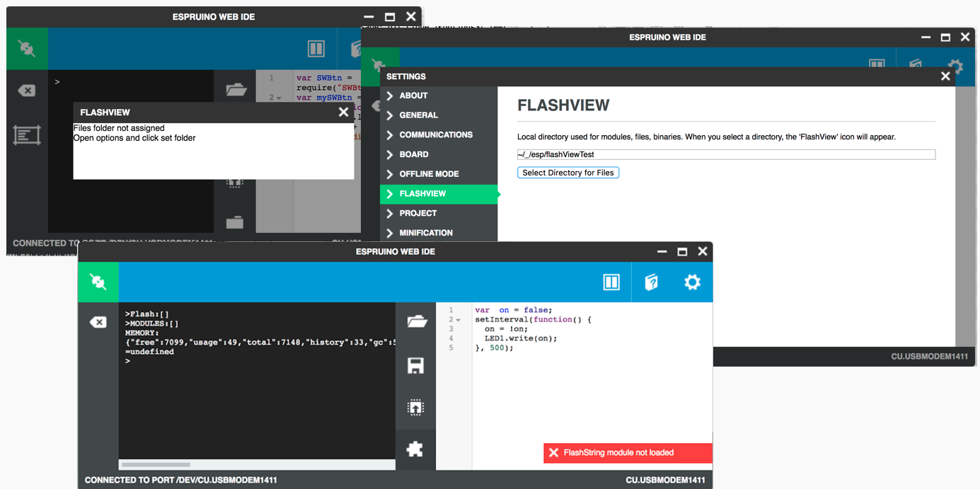Click the terminal line showing >MODULES:[]
Image resolution: width=980 pixels, height=489 pixels.
(x=152, y=323)
